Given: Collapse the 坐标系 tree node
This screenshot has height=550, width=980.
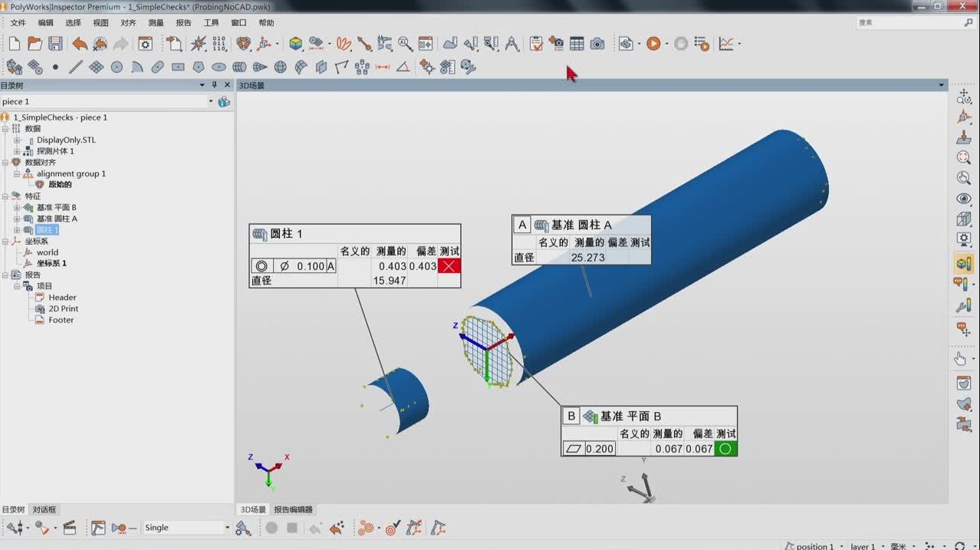Looking at the screenshot, I should (x=5, y=241).
